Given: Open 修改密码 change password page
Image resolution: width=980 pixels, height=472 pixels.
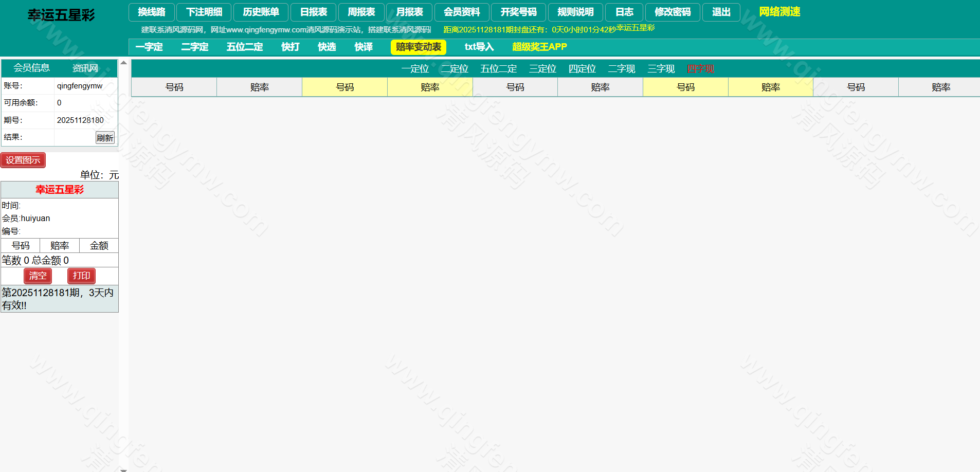Looking at the screenshot, I should pos(673,12).
